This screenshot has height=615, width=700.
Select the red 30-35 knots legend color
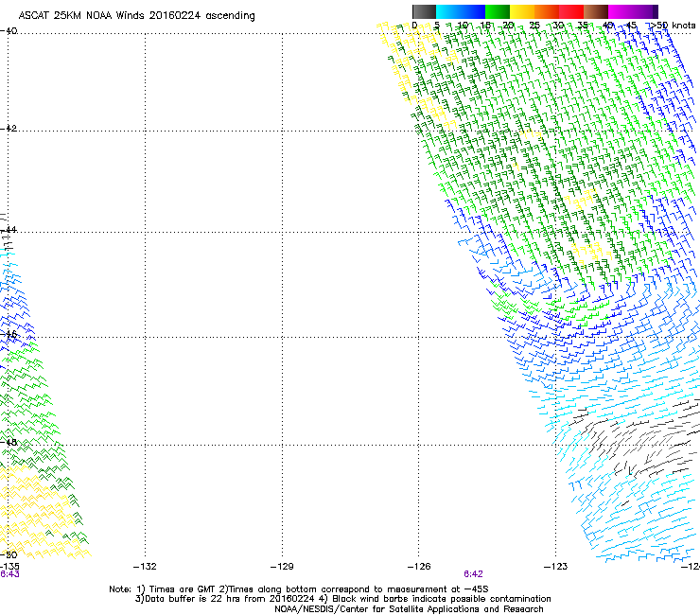[571, 11]
